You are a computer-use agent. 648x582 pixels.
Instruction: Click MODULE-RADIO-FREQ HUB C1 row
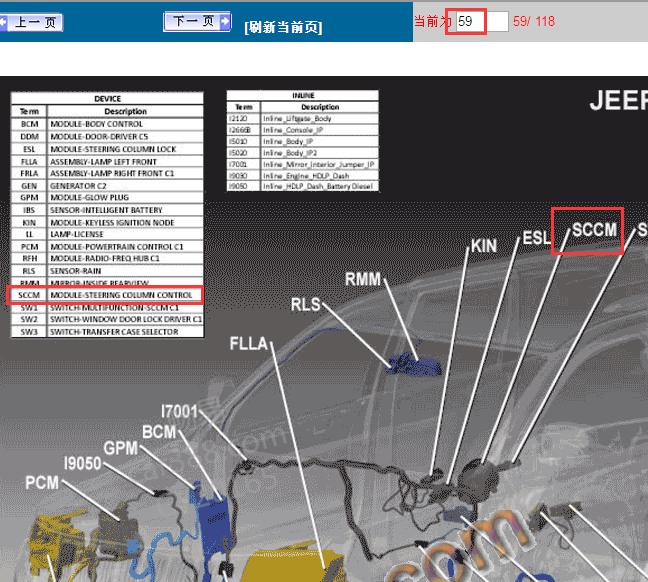pyautogui.click(x=107, y=258)
